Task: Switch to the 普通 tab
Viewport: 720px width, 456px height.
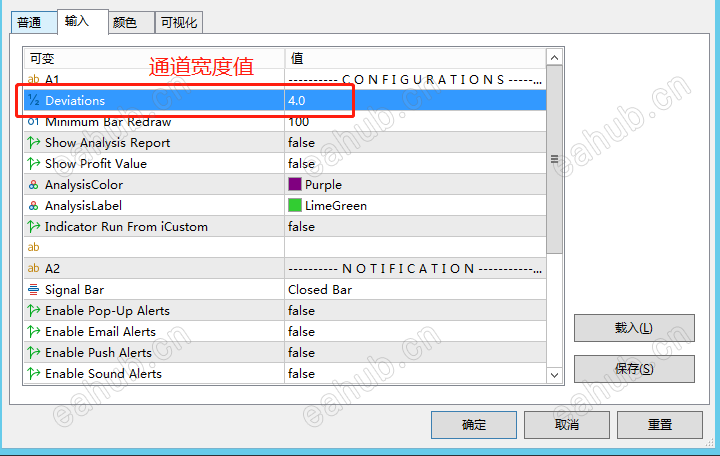Action: (x=34, y=22)
